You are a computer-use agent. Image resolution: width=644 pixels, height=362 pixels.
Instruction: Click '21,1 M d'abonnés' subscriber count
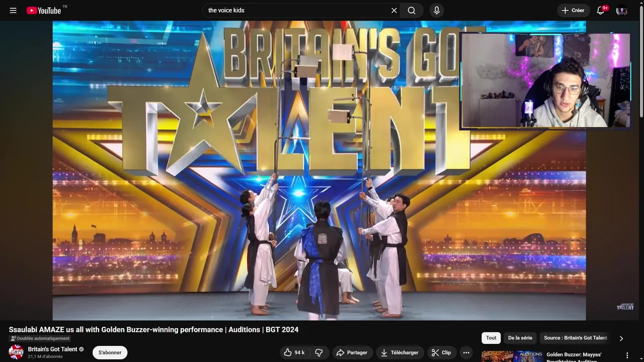[x=45, y=356]
